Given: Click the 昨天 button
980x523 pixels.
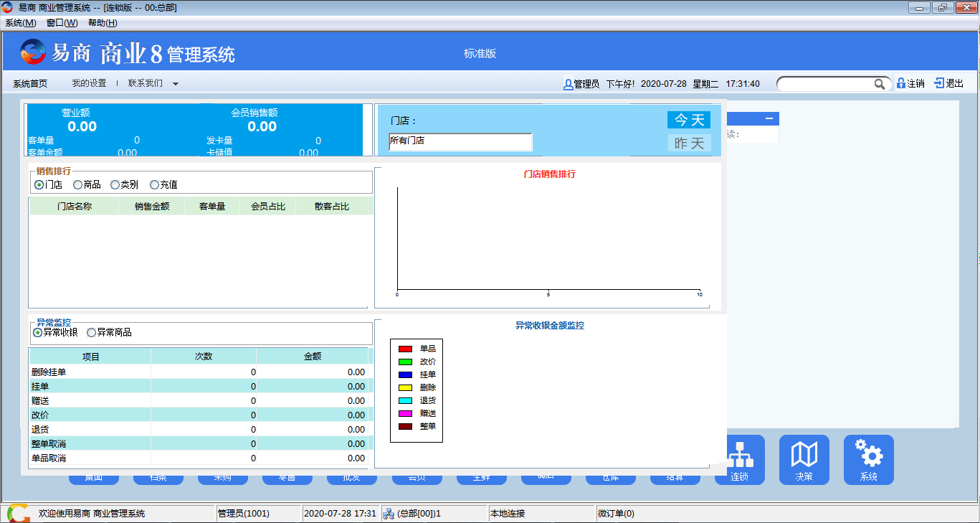Looking at the screenshot, I should click(x=689, y=143).
